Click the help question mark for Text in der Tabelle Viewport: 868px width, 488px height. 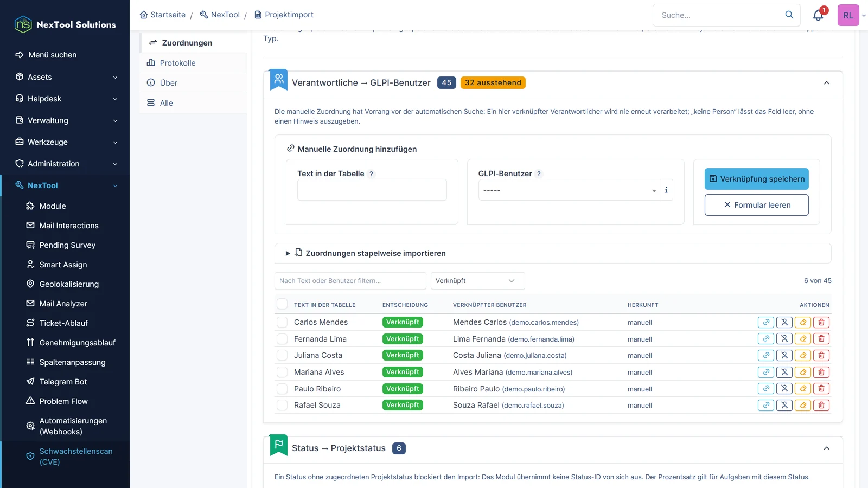tap(371, 174)
